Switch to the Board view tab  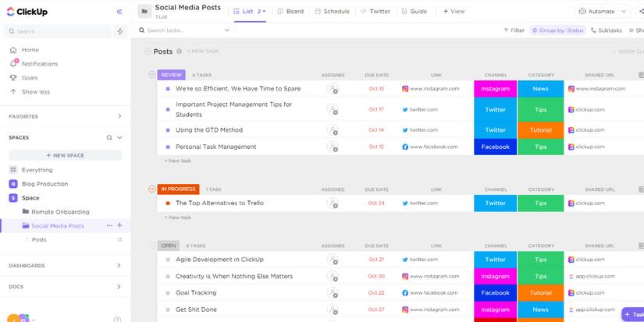point(291,12)
